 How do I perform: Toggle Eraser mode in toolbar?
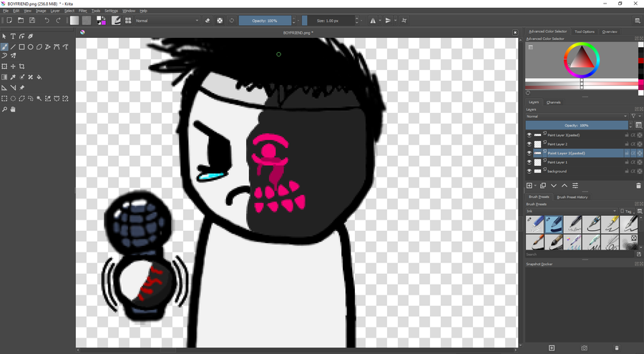[208, 20]
